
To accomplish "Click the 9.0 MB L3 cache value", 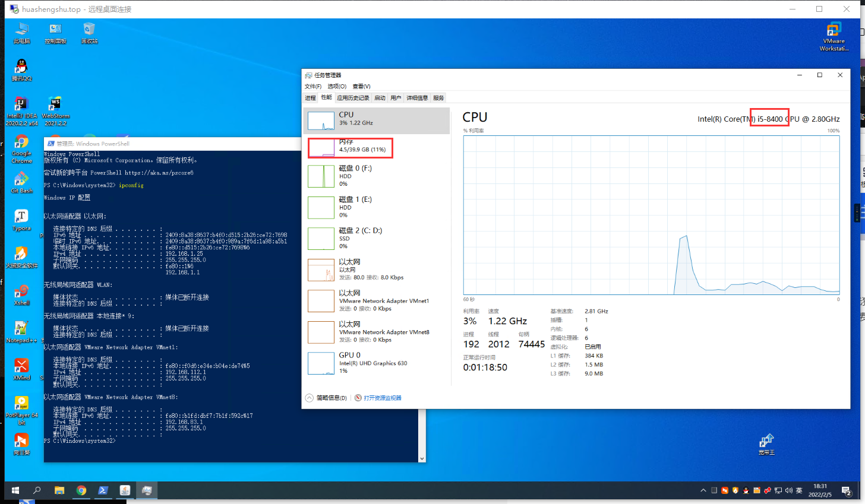I will coord(594,373).
